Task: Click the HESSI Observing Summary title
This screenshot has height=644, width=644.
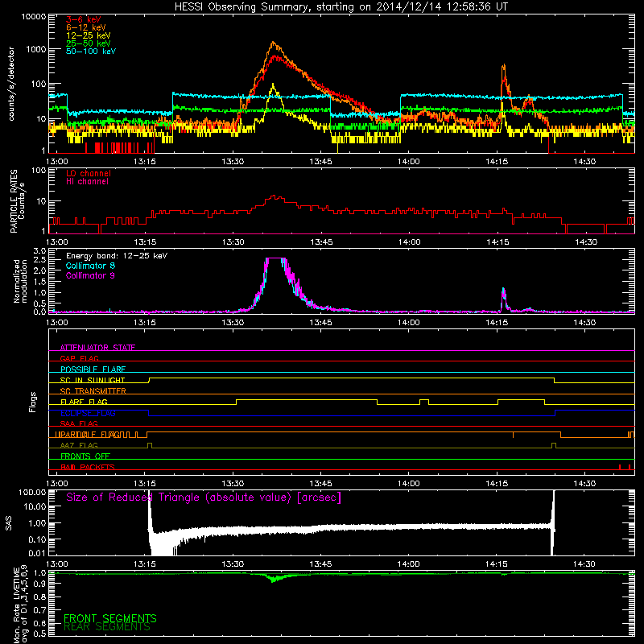Action: pos(341,7)
